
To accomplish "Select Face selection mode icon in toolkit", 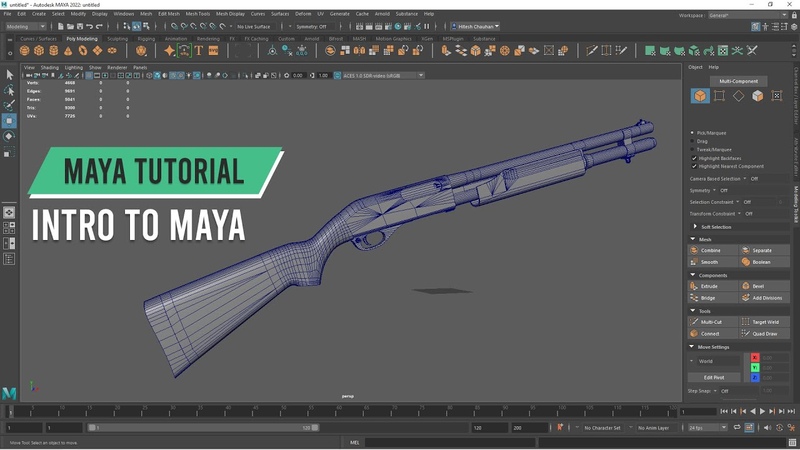I will [758, 96].
